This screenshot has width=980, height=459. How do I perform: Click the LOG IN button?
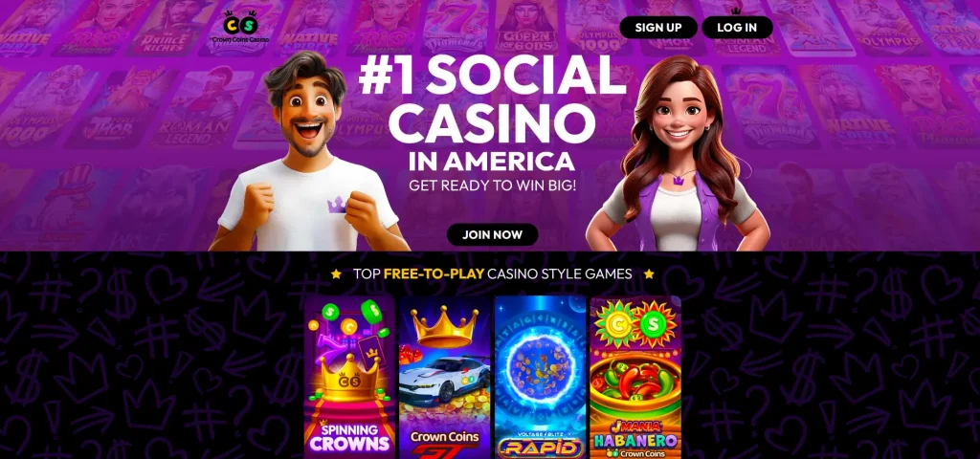[x=737, y=28]
